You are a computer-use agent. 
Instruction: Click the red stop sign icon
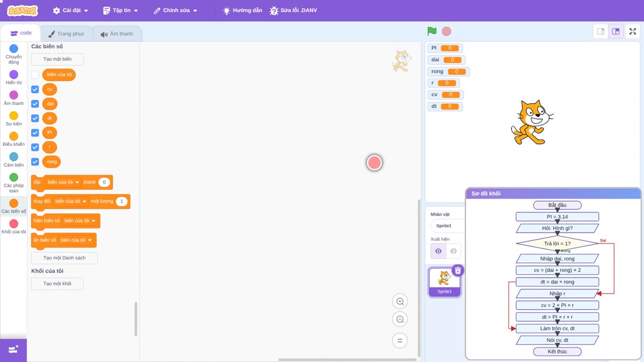(447, 31)
